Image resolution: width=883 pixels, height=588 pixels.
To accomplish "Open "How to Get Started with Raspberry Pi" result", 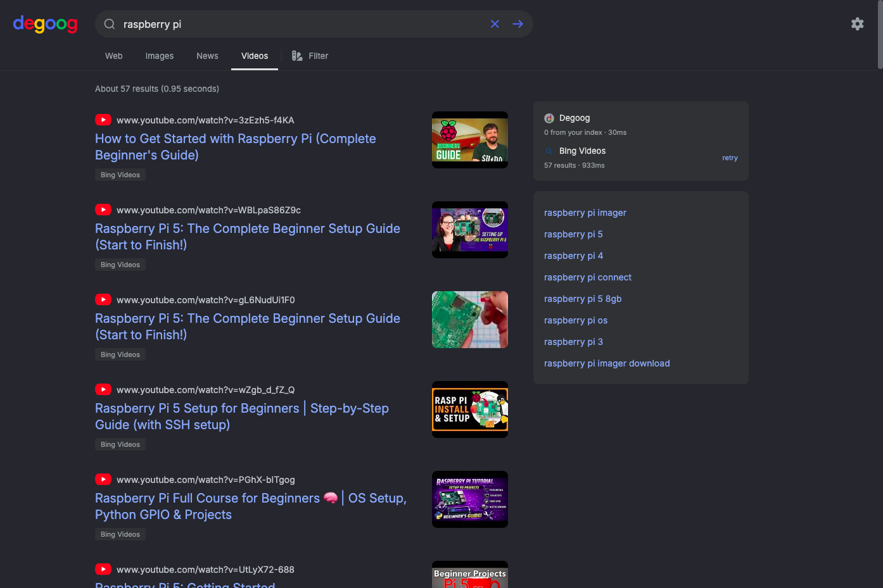I will (x=236, y=147).
